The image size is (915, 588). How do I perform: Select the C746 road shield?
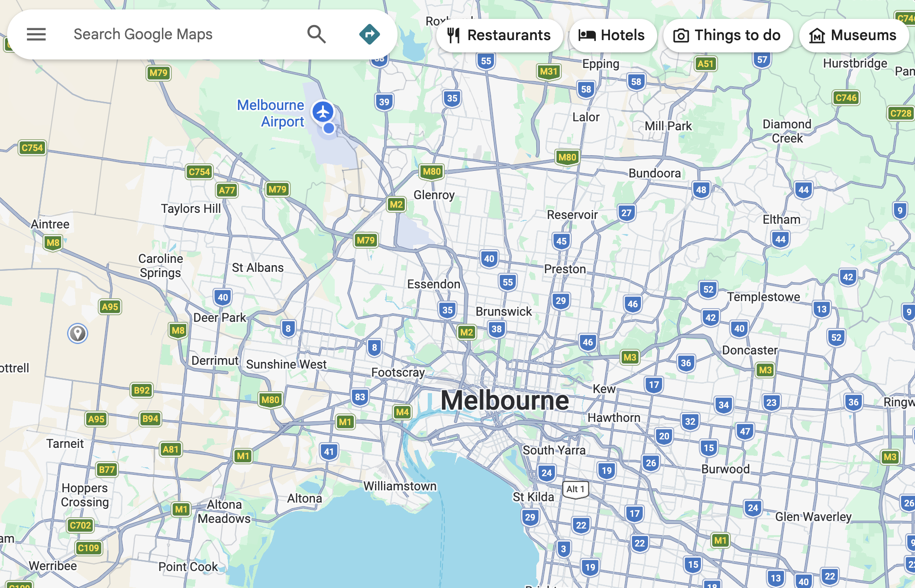(x=846, y=98)
